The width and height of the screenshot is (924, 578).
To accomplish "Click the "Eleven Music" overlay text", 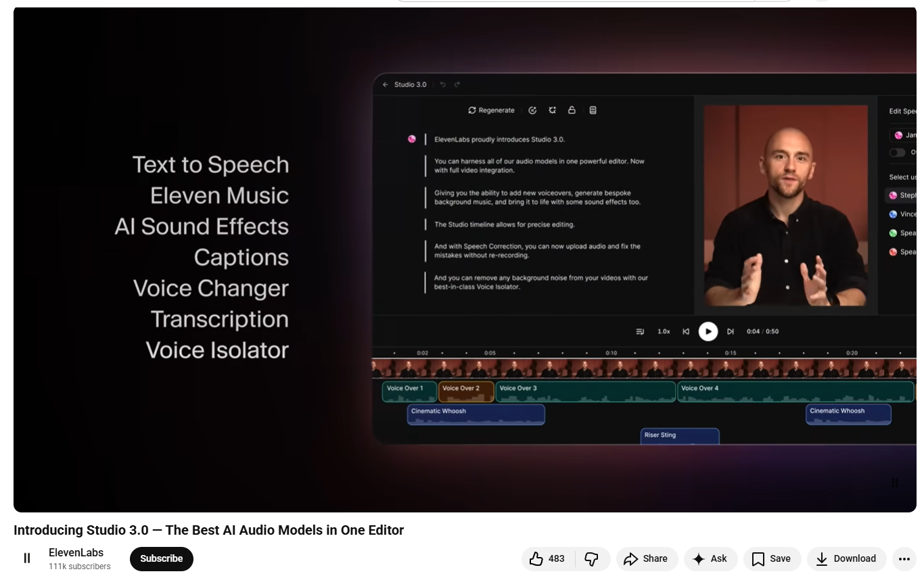I will (x=219, y=196).
